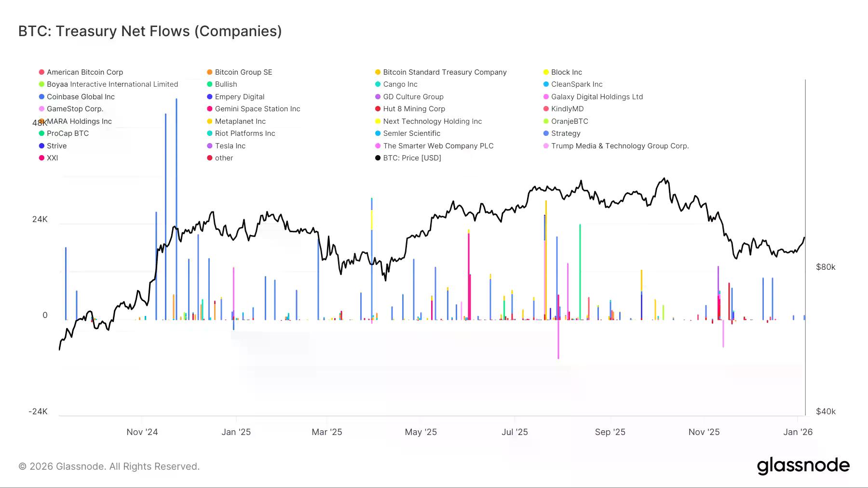Click the chart title text
The width and height of the screenshot is (868, 488).
150,31
